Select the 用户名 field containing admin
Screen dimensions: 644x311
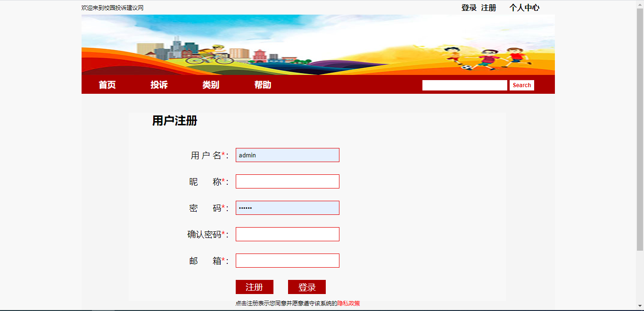click(x=288, y=155)
